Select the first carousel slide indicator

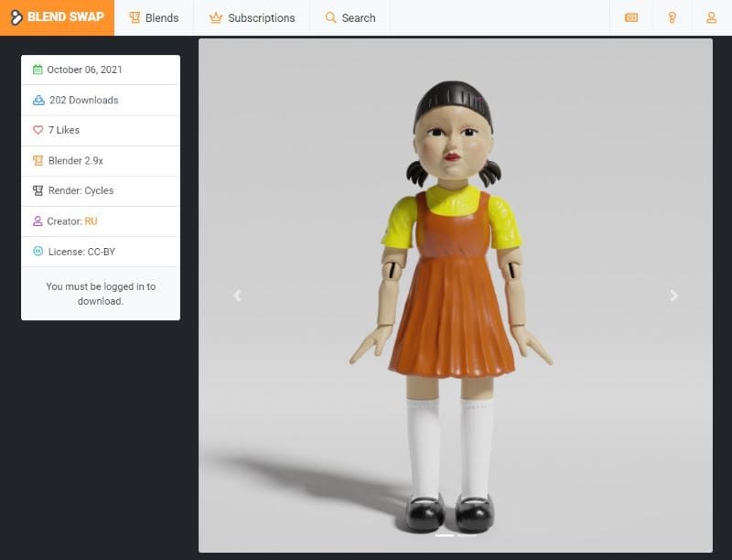(x=445, y=535)
